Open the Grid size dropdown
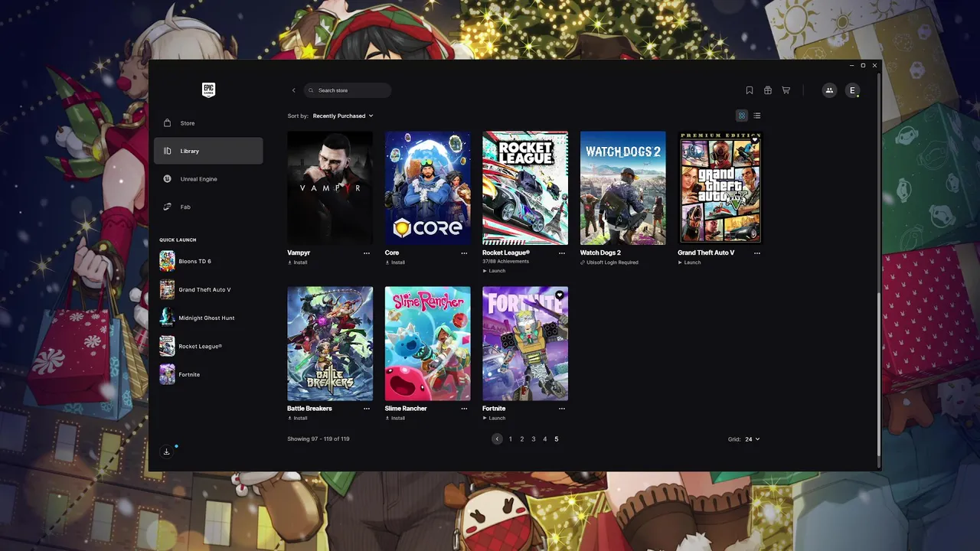980x551 pixels. pyautogui.click(x=753, y=439)
